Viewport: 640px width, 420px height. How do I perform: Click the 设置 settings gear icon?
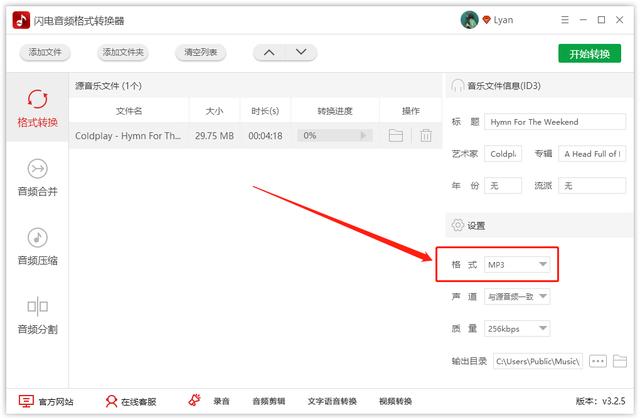point(458,225)
